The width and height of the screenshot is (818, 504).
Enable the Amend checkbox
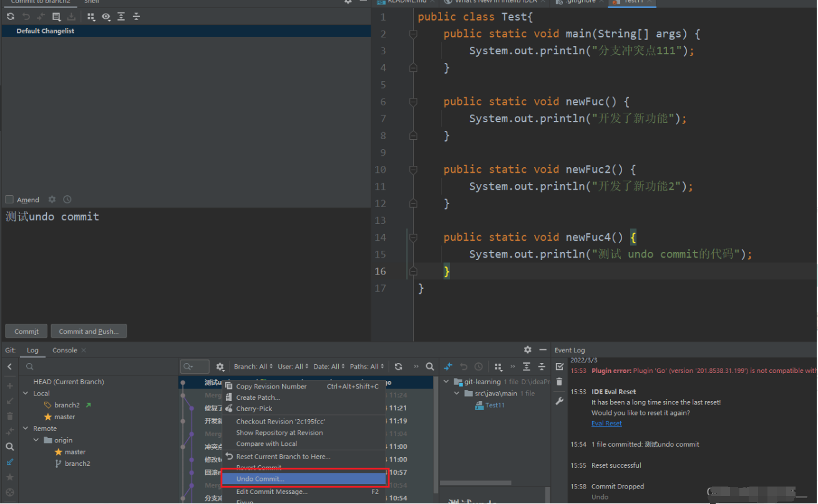click(x=9, y=200)
